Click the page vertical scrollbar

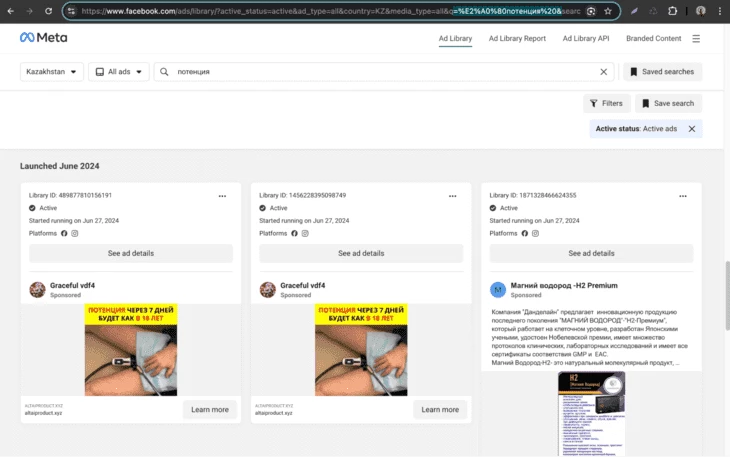pyautogui.click(x=727, y=296)
